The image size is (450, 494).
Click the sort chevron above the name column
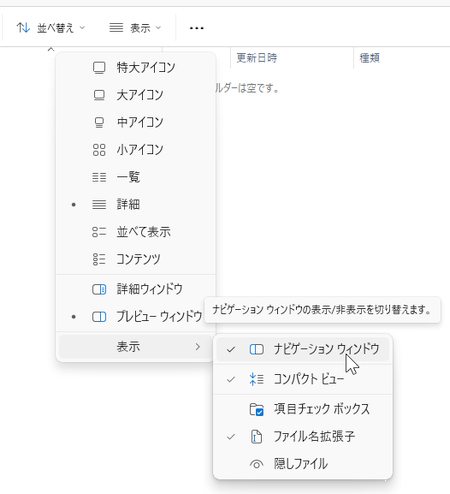click(51, 49)
